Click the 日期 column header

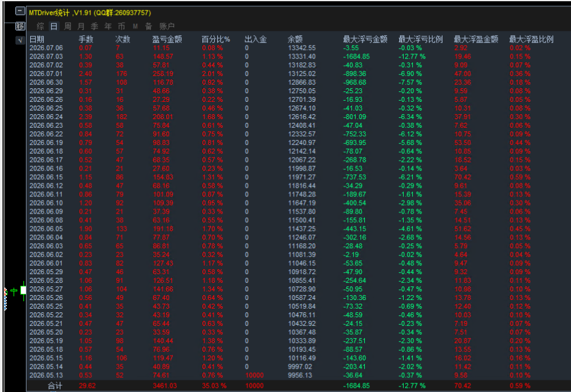[37, 40]
